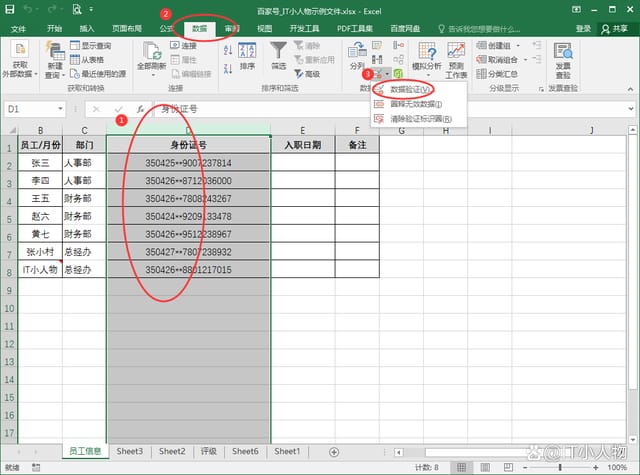Click the Name Box showing D1

coord(30,109)
